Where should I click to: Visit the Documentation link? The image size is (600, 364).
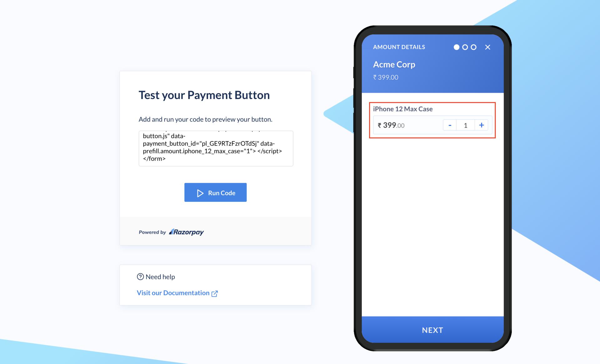pyautogui.click(x=177, y=293)
